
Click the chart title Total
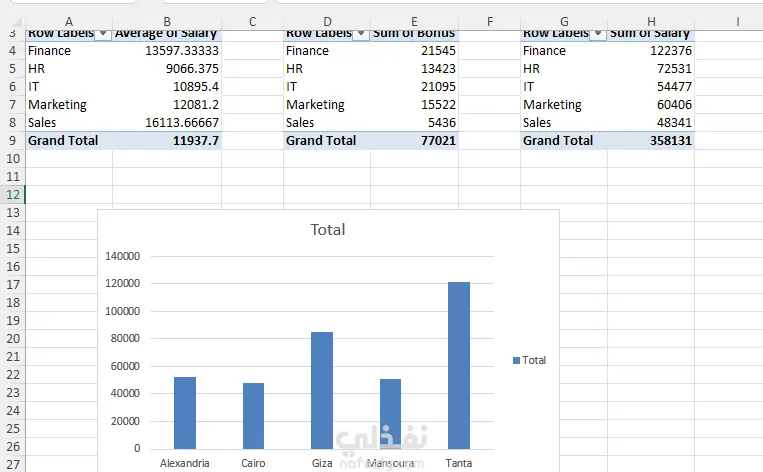328,230
